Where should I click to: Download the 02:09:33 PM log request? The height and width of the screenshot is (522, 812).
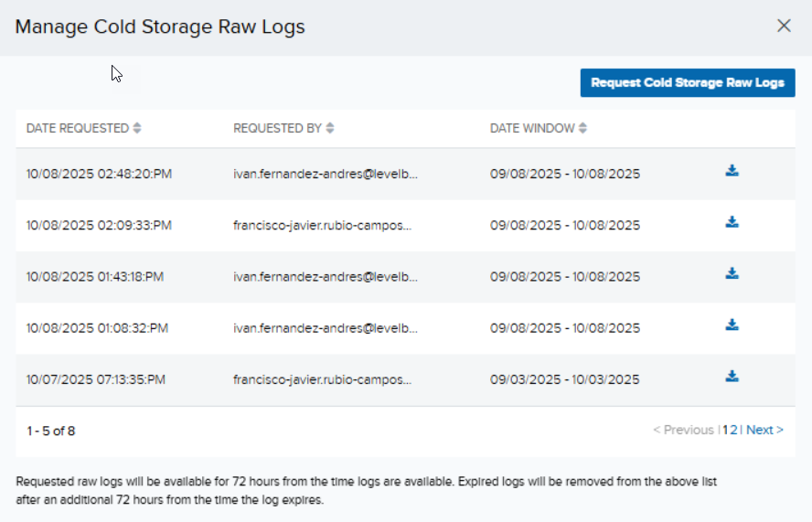732,222
